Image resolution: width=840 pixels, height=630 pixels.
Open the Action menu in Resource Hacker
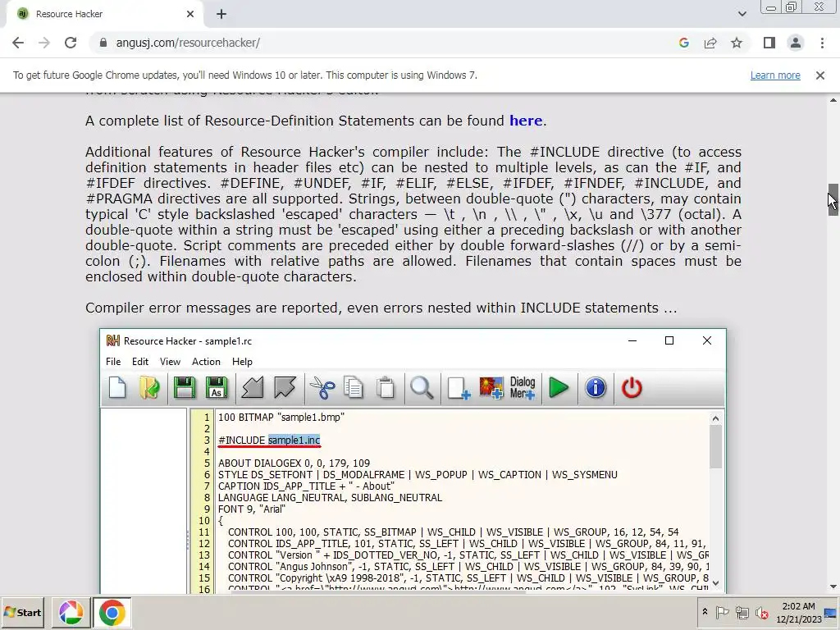(206, 362)
